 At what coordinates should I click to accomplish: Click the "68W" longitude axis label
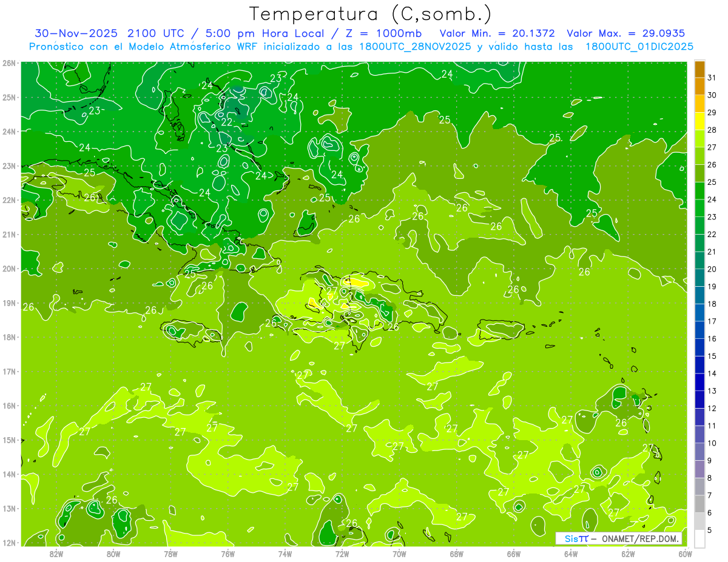coord(456,554)
